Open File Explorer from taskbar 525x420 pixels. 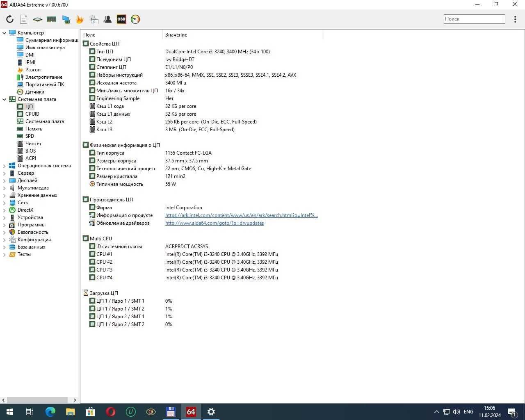pyautogui.click(x=70, y=412)
